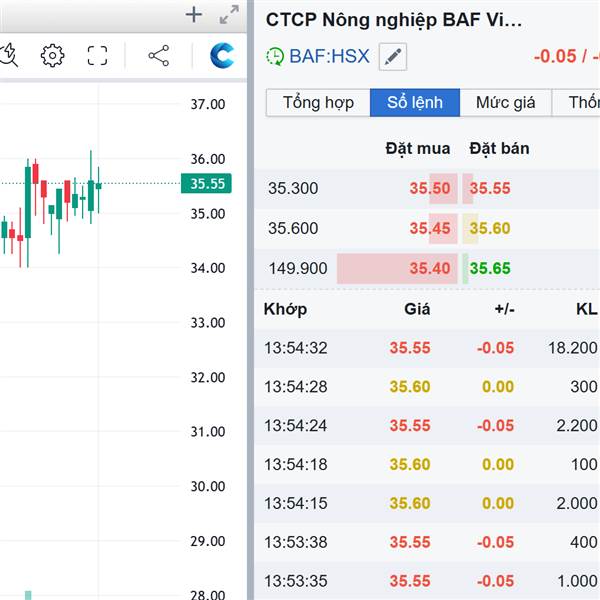This screenshot has width=600, height=600.
Task: Click bid volume 35.300
Action: (x=293, y=188)
